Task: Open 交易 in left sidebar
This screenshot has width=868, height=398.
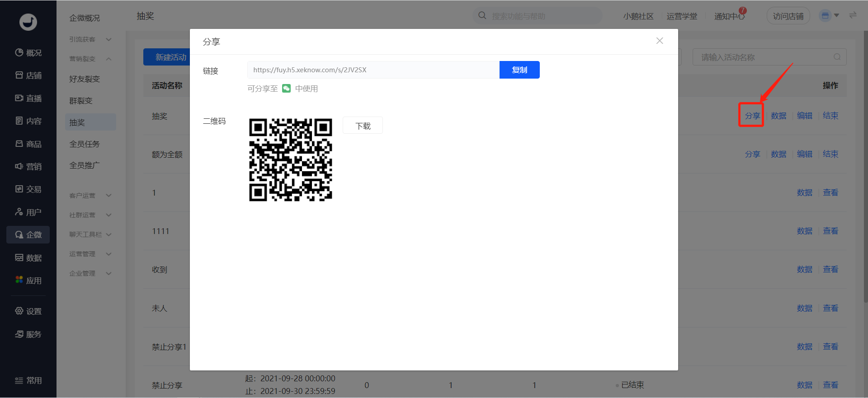Action: coord(28,189)
